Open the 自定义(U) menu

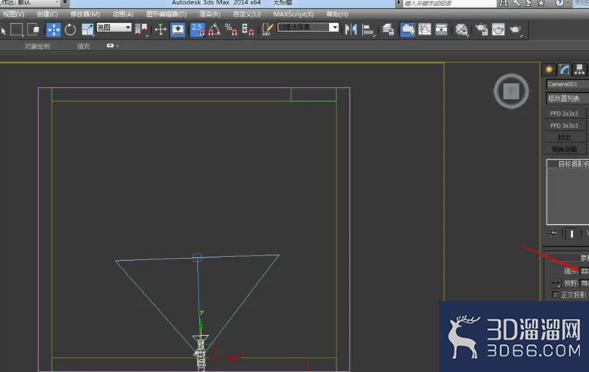coord(247,14)
